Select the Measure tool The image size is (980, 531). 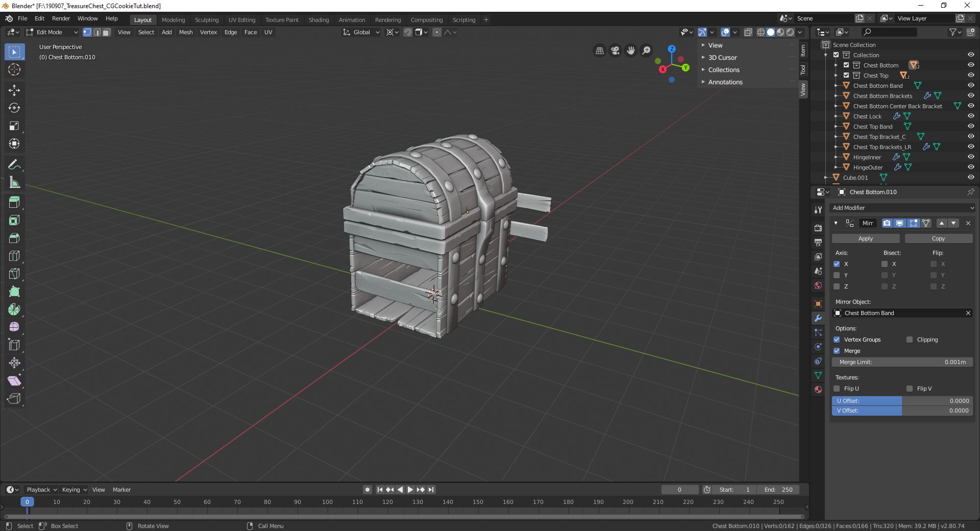[x=14, y=183]
